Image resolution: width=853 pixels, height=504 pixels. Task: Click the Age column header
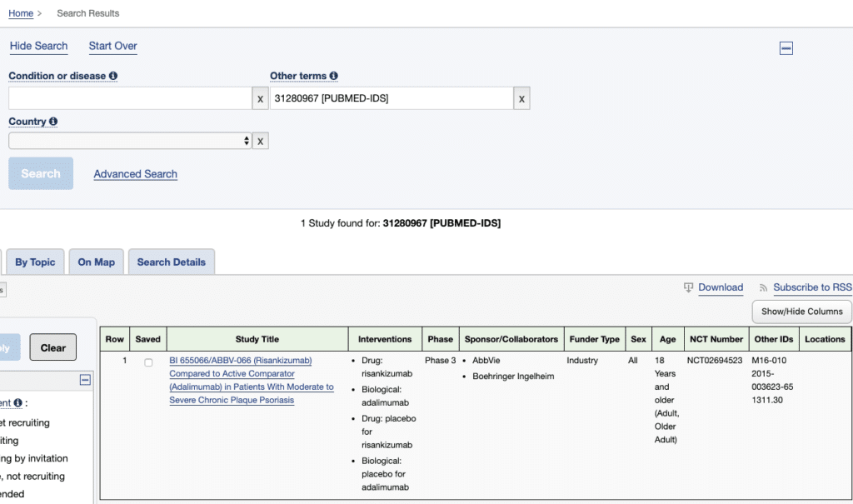click(x=667, y=339)
